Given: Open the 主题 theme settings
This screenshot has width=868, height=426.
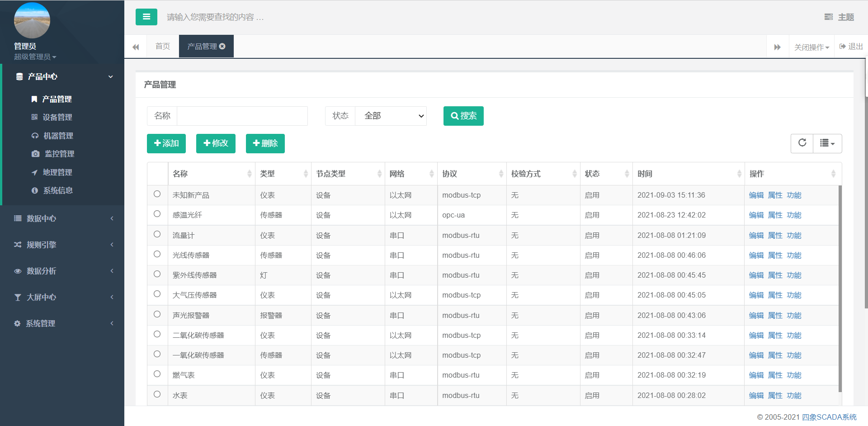Looking at the screenshot, I should point(839,17).
